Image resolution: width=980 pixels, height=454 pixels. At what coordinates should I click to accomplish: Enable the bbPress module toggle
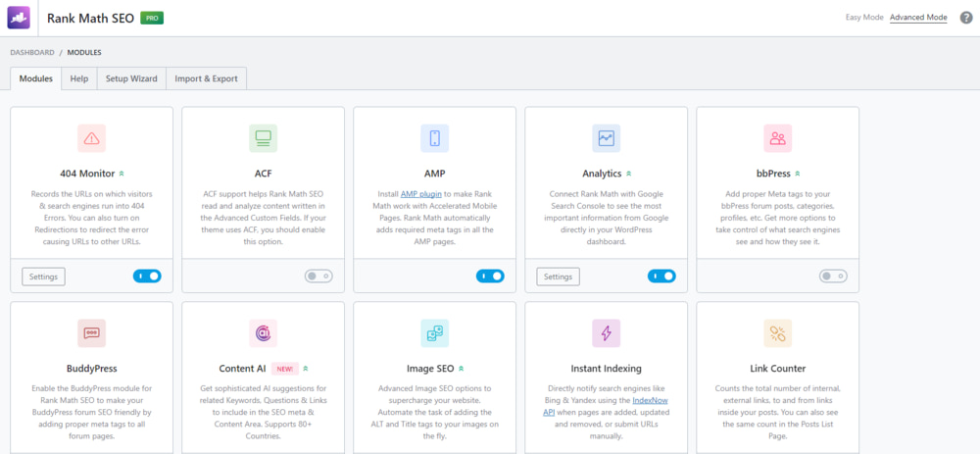(x=833, y=276)
